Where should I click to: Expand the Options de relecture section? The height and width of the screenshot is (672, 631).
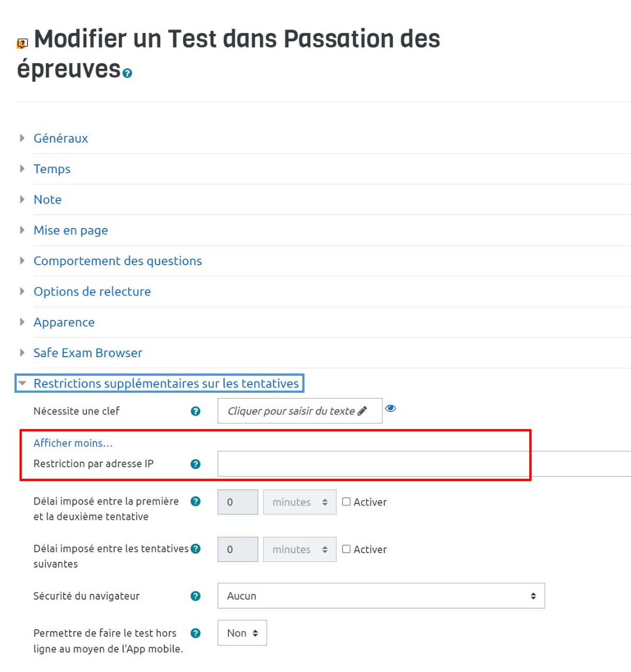[92, 292]
